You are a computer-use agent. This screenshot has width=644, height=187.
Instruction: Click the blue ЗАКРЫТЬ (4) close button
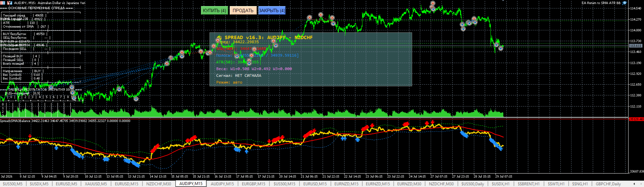(272, 10)
